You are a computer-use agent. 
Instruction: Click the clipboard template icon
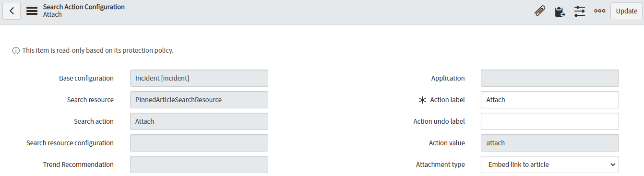point(560,11)
